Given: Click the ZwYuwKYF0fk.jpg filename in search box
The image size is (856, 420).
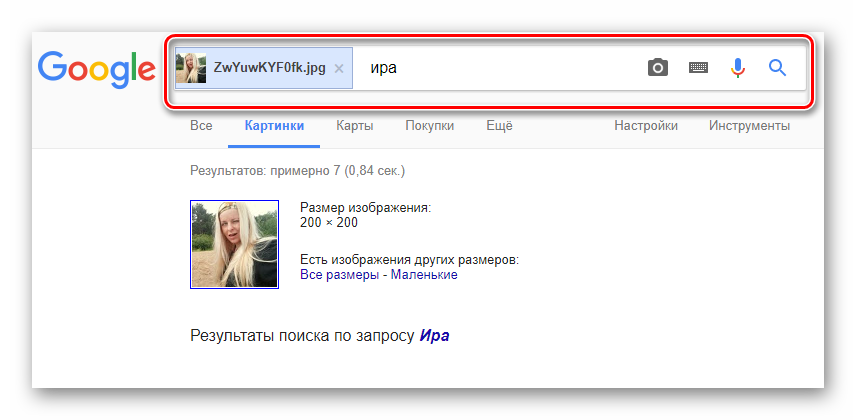Looking at the screenshot, I should click(x=269, y=68).
